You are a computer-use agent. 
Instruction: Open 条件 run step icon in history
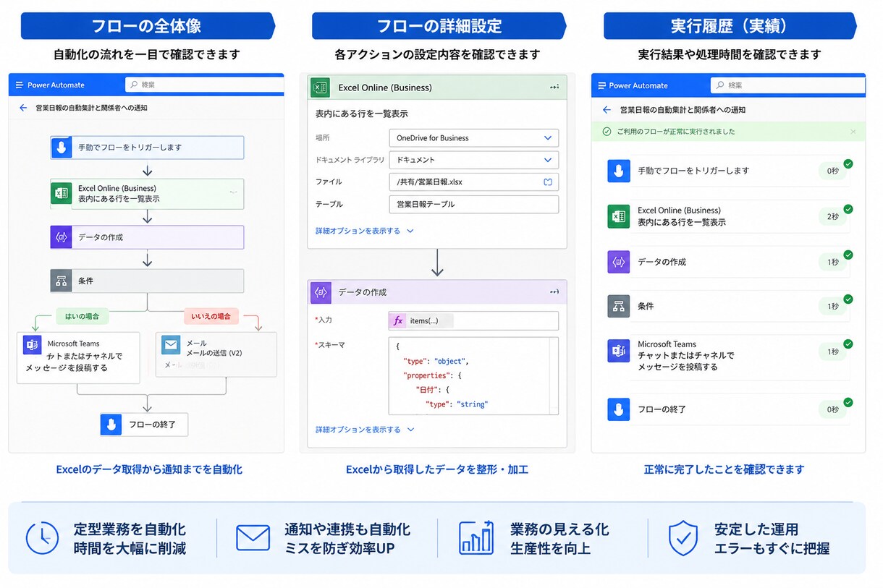click(618, 307)
